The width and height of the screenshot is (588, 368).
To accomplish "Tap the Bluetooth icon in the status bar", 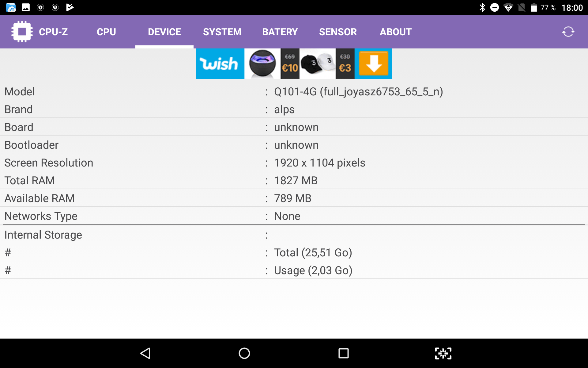I will click(x=482, y=7).
